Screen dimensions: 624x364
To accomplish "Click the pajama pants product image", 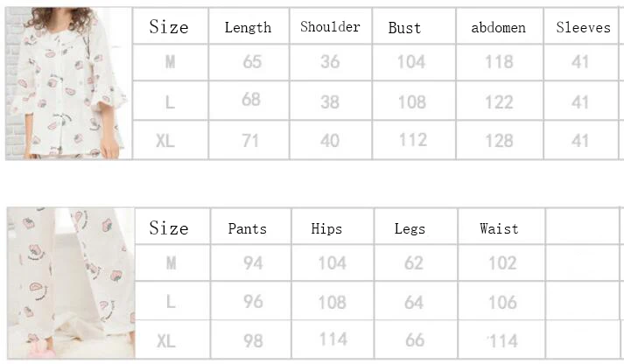I will point(71,283).
